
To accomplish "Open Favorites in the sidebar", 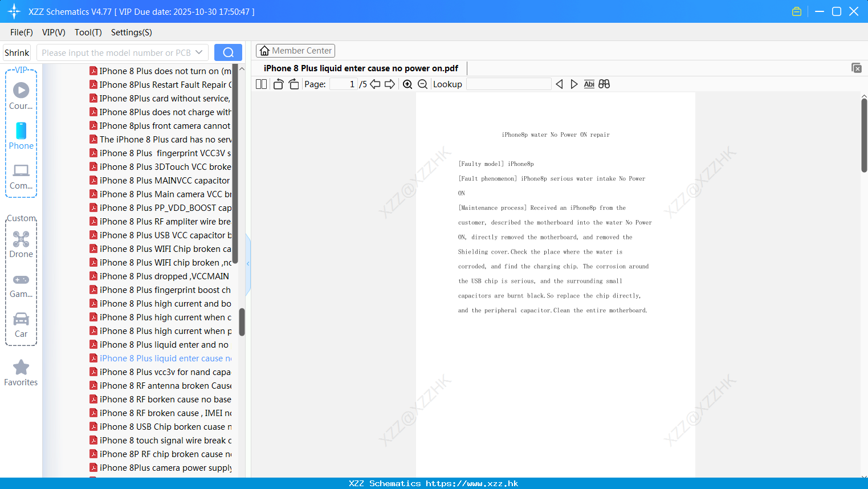I will point(21,373).
